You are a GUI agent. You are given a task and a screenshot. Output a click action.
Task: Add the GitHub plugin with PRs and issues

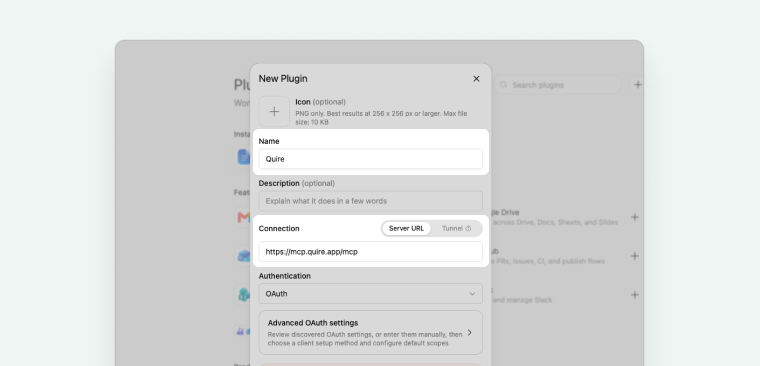click(634, 256)
